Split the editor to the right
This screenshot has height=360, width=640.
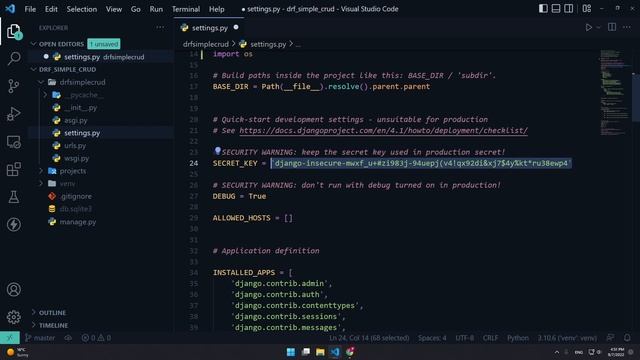click(612, 27)
